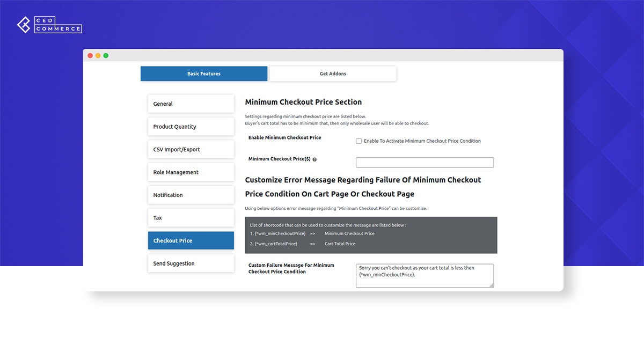
Task: Select Product Quantity in the sidebar
Action: (191, 127)
